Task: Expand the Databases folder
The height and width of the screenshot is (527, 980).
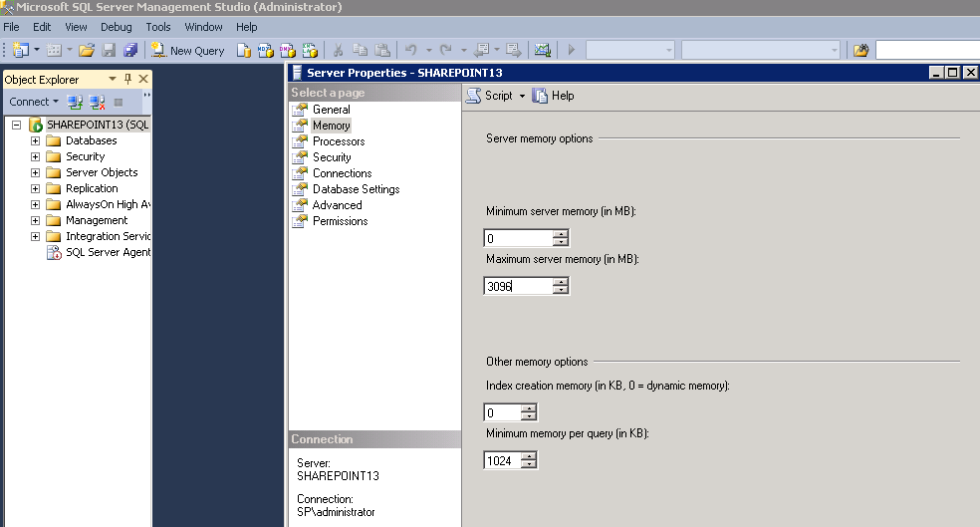Action: tap(36, 140)
